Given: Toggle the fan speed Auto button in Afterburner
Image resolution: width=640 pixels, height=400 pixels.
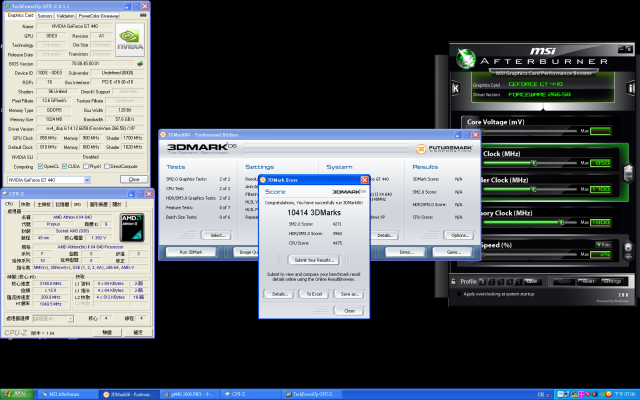Looking at the screenshot, I should pos(603,245).
